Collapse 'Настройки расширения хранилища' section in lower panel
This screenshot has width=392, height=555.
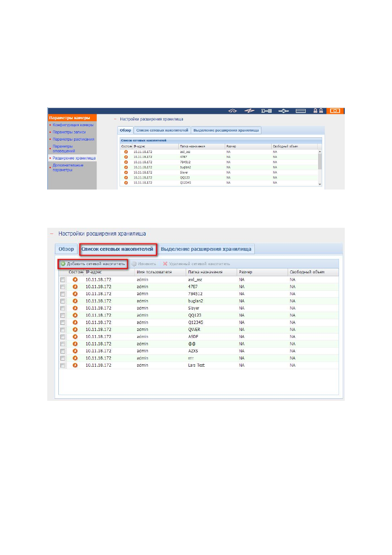pos(52,234)
